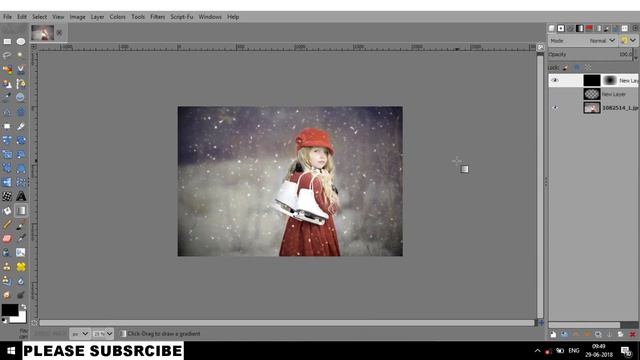
Task: Adjust the layer Opacity slider
Action: point(590,54)
